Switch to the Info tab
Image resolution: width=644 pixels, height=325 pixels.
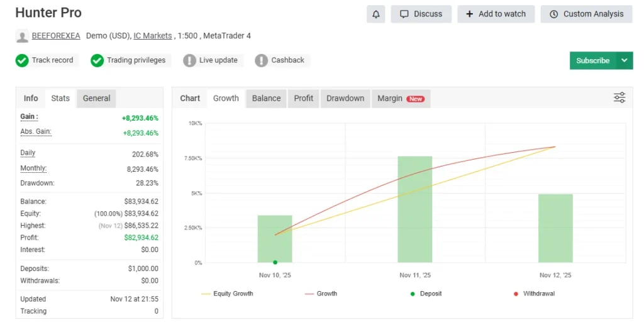[x=31, y=99]
